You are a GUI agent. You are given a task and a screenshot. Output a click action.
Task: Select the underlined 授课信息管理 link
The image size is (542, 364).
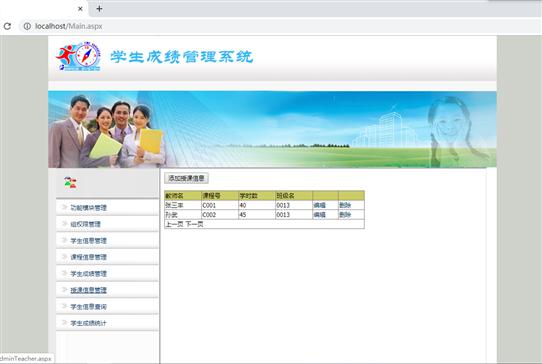coord(88,290)
